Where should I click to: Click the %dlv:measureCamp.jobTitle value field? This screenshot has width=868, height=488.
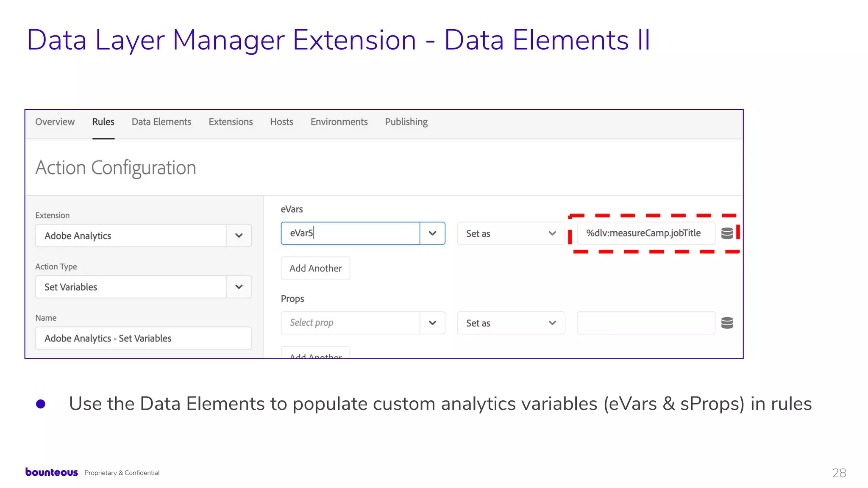click(x=646, y=233)
